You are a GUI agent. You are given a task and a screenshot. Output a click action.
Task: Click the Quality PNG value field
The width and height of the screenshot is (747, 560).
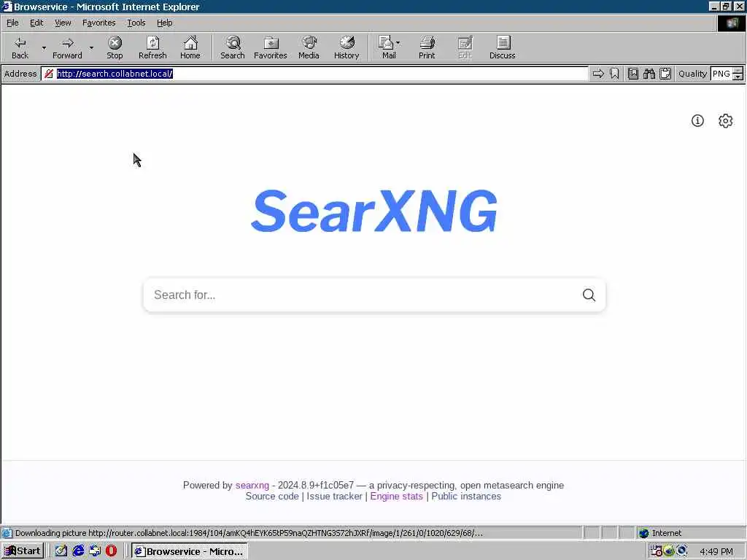721,74
